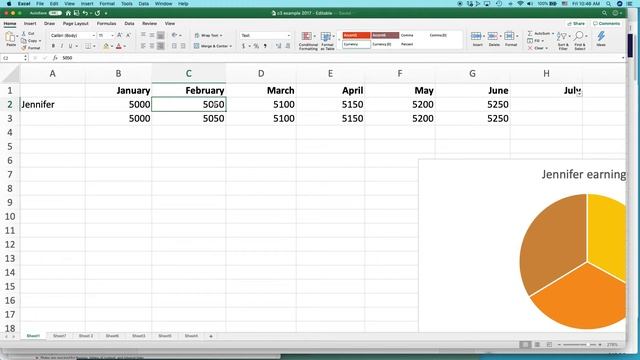Select cell A2 containing Jennifer
The width and height of the screenshot is (640, 360).
click(x=53, y=104)
